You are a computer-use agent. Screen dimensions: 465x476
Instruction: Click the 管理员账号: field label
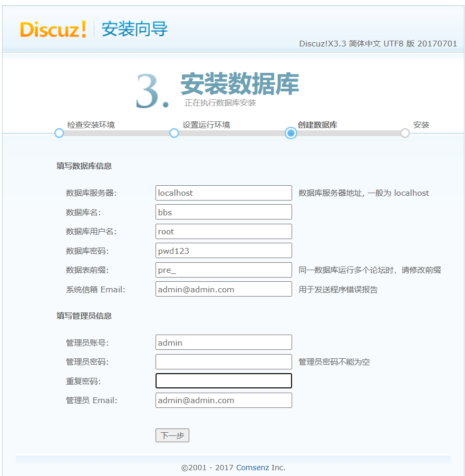click(88, 343)
